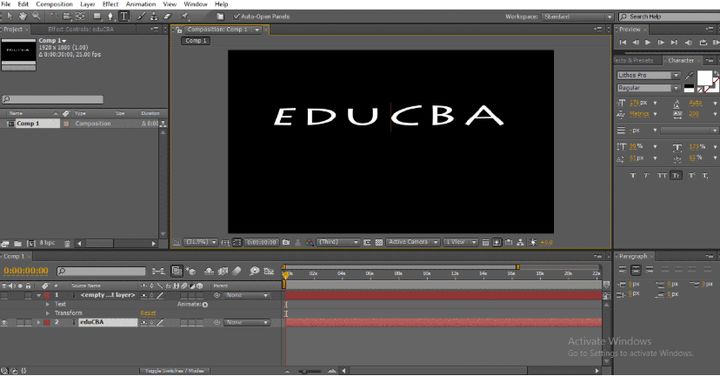Image resolution: width=720 pixels, height=376 pixels.
Task: Click the Comp Mini-Flowchart icon in timeline
Action: 158,271
